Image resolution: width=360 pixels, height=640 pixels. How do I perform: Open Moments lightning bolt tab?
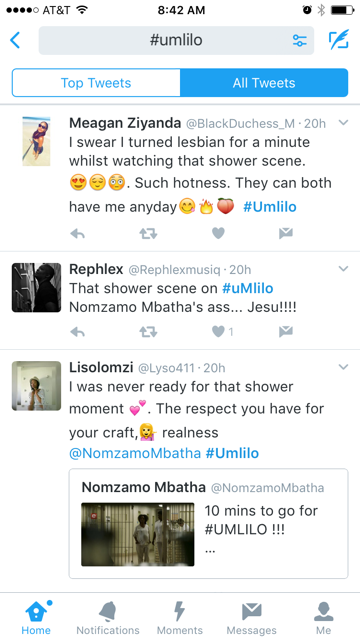[180, 617]
